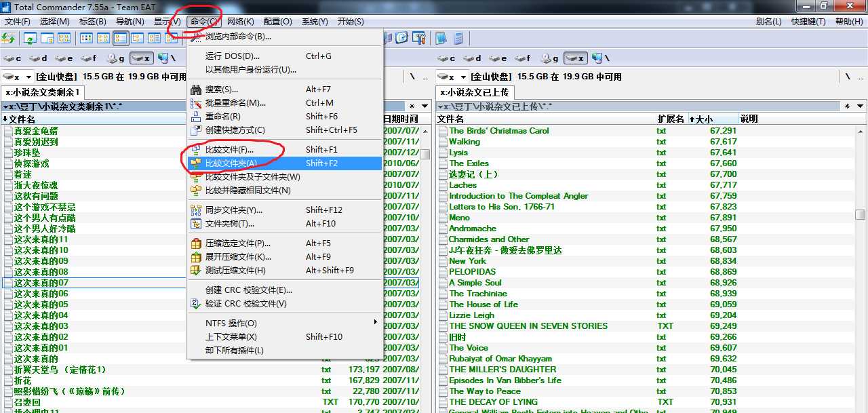Switch left panel to drive c
Screen dimensions: 868x413
[x=13, y=58]
